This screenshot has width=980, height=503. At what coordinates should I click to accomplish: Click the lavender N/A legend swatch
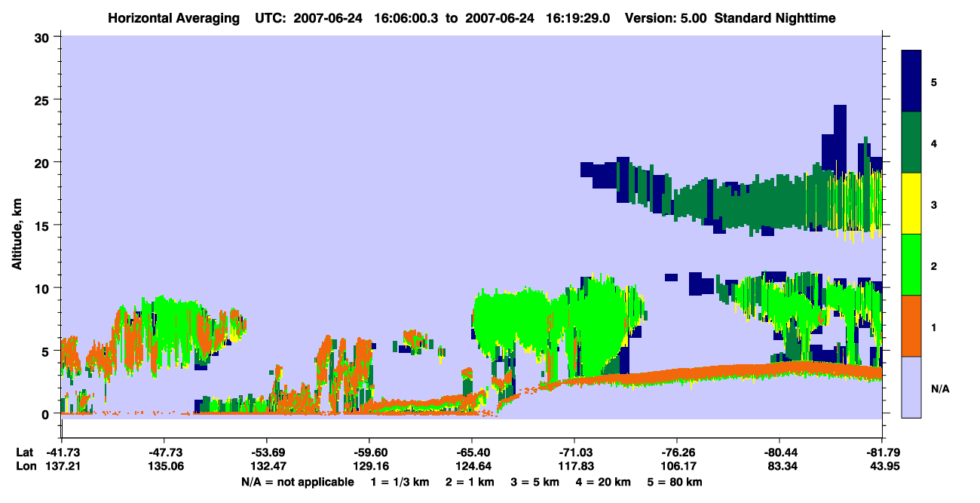click(911, 386)
